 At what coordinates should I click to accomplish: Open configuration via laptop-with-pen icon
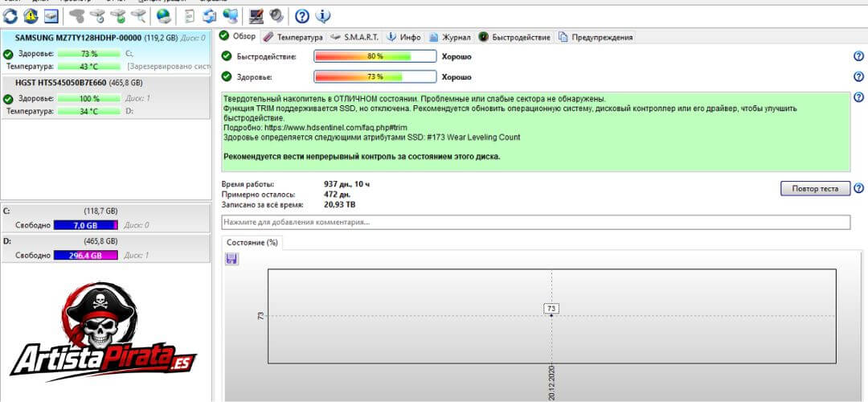[x=256, y=16]
